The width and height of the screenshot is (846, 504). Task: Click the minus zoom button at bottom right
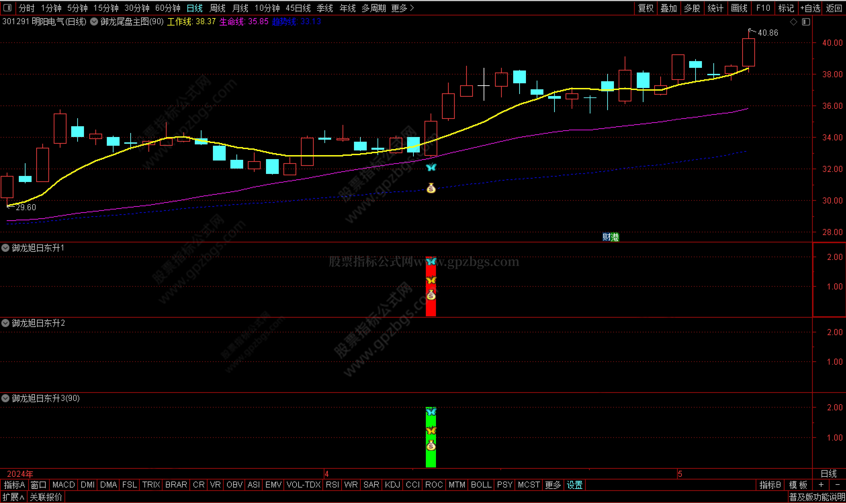coord(837,485)
